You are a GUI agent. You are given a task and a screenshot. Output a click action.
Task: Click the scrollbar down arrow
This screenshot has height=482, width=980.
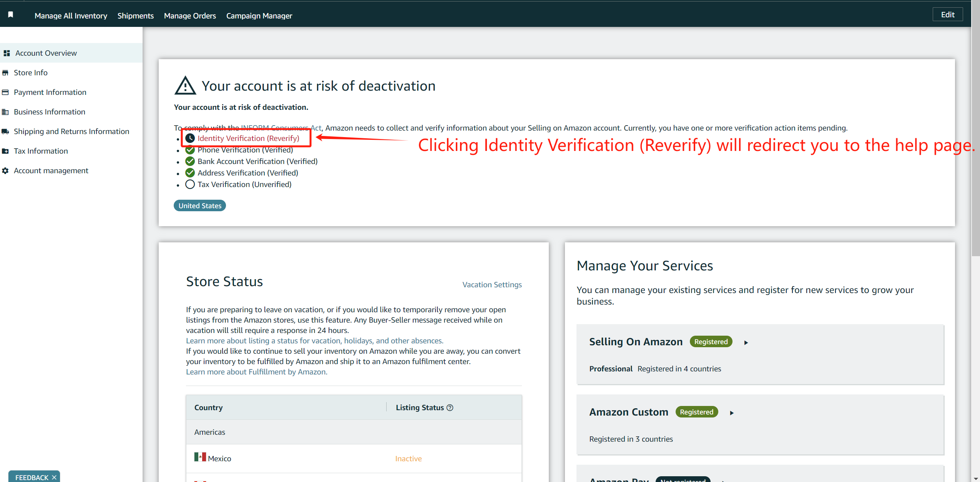pyautogui.click(x=975, y=479)
